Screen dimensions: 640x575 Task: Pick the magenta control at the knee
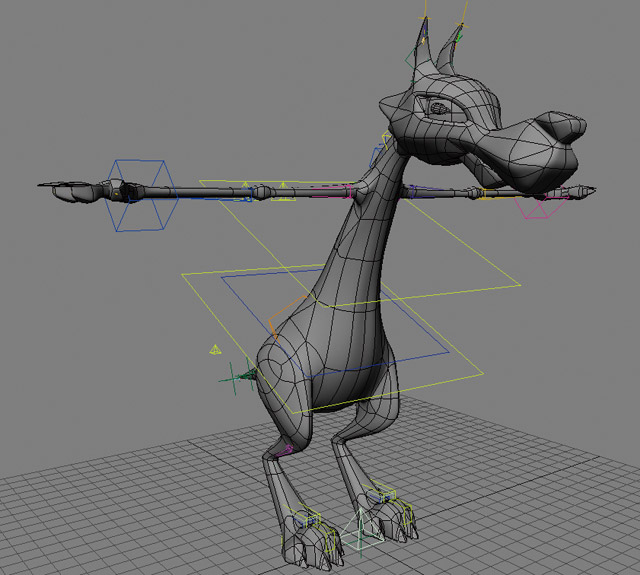pos(284,451)
